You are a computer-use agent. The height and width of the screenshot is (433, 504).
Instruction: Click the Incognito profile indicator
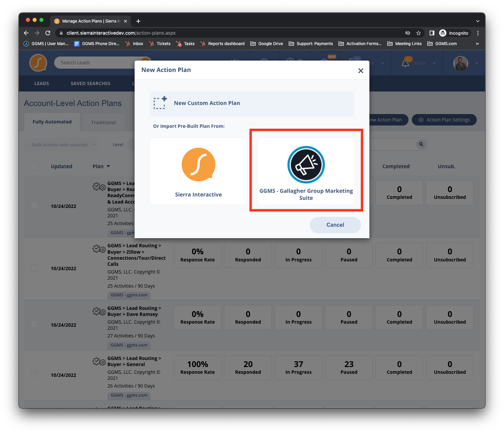454,33
